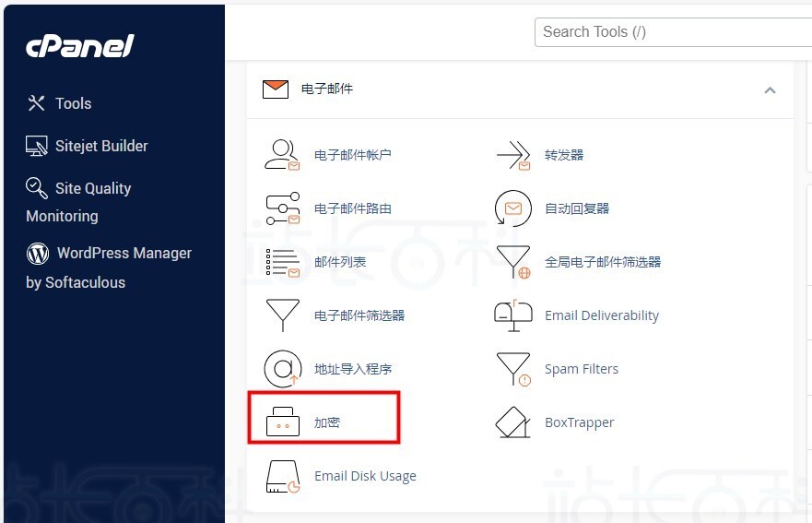Open Site Quality Monitoring from sidebar

78,202
